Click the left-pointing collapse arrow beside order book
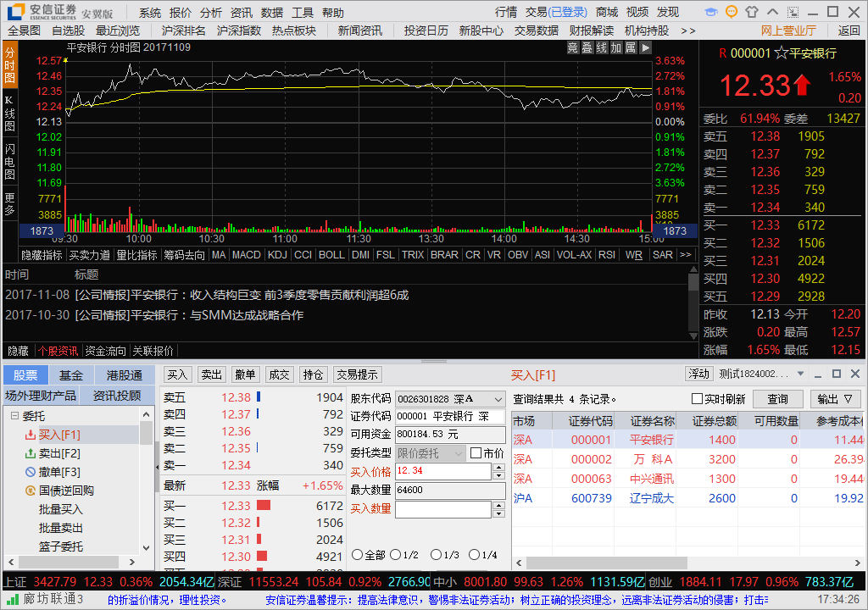868x610 pixels. point(157,468)
